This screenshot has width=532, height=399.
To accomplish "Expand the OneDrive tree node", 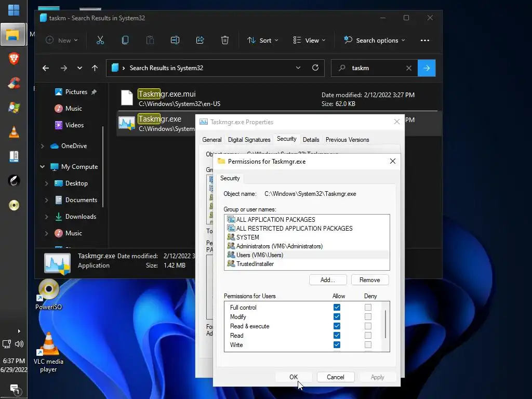I will (43, 146).
